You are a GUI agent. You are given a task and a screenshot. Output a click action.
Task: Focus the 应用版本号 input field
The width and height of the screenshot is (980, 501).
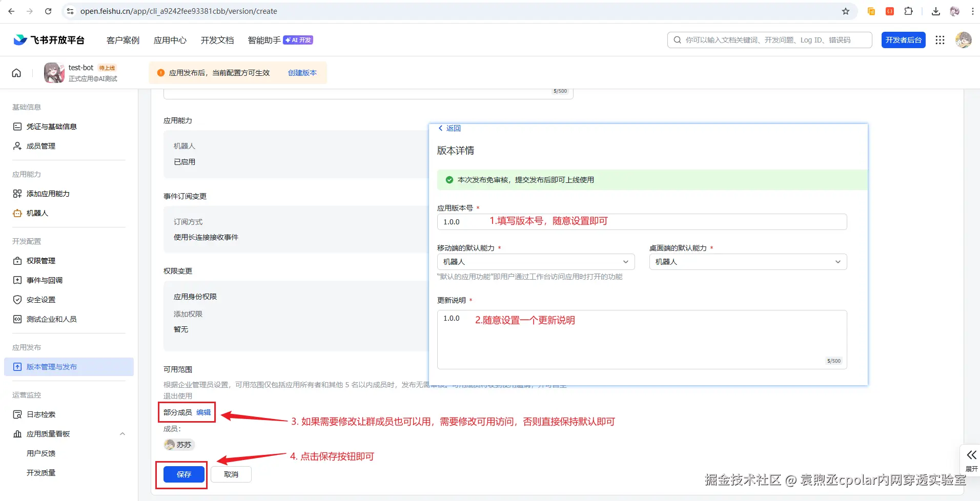pyautogui.click(x=642, y=222)
